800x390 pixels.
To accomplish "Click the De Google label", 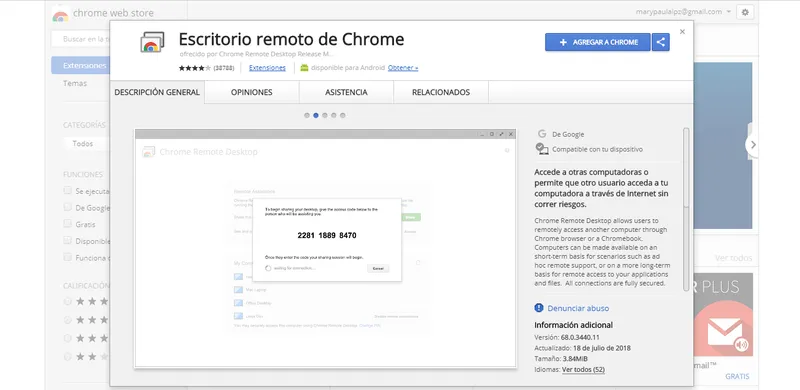I will (x=568, y=134).
